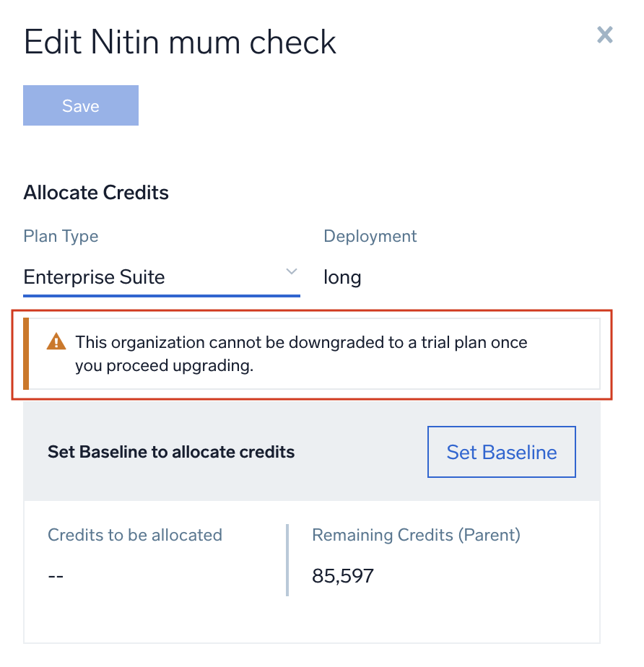Click the deployment value "long"
The width and height of the screenshot is (644, 667).
[x=342, y=277]
